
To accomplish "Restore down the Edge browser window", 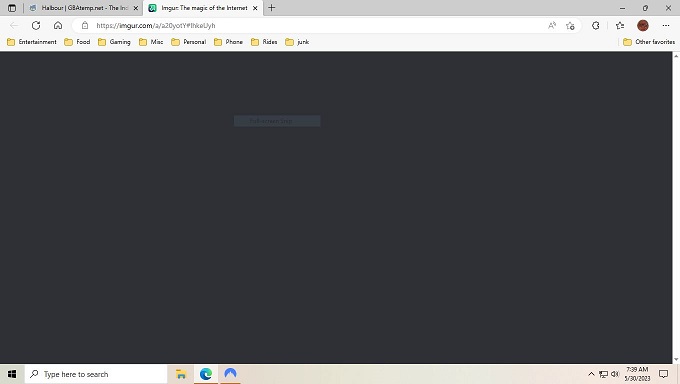I will pyautogui.click(x=645, y=8).
